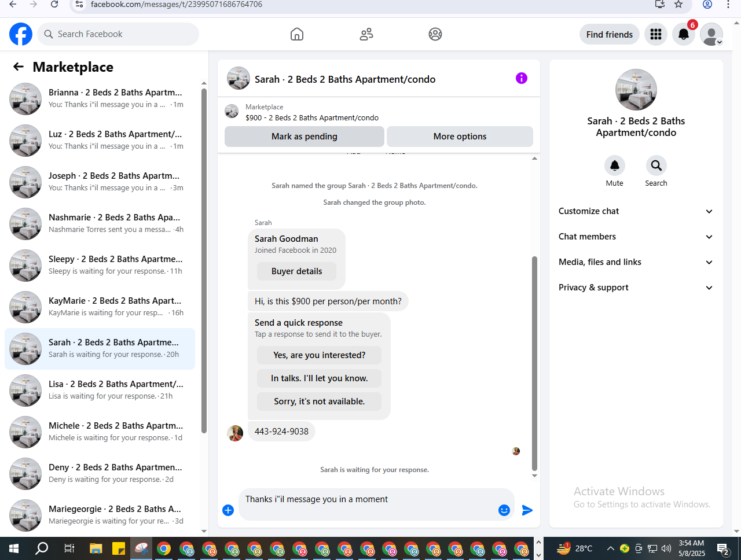741x560 pixels.
Task: Open the Sleepy conversation
Action: point(100,266)
